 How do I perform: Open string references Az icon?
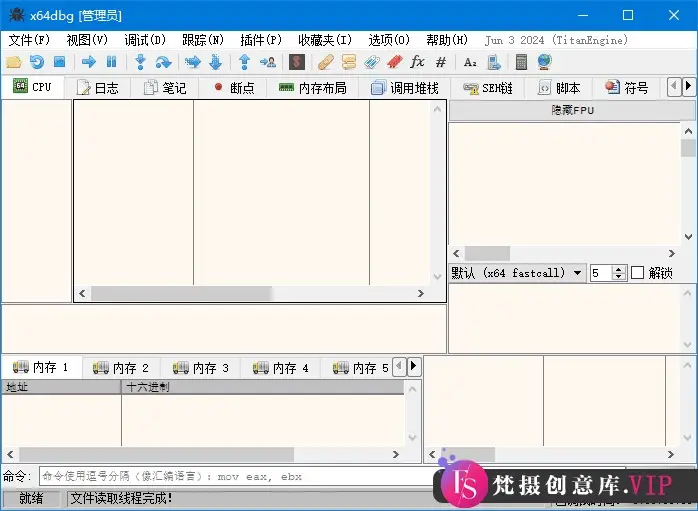470,62
